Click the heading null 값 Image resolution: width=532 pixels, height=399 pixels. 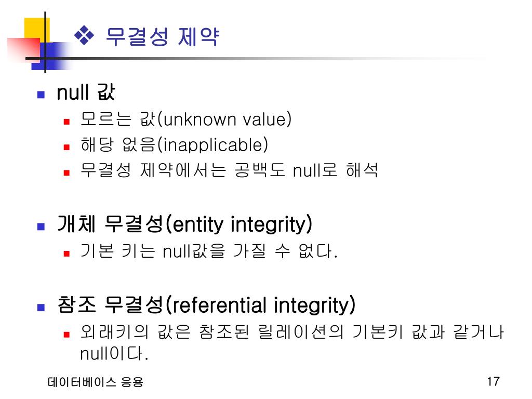(x=86, y=92)
